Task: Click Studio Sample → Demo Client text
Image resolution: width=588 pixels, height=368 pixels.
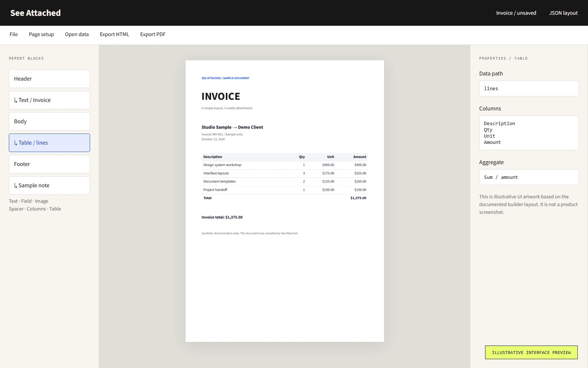Action: pos(232,127)
